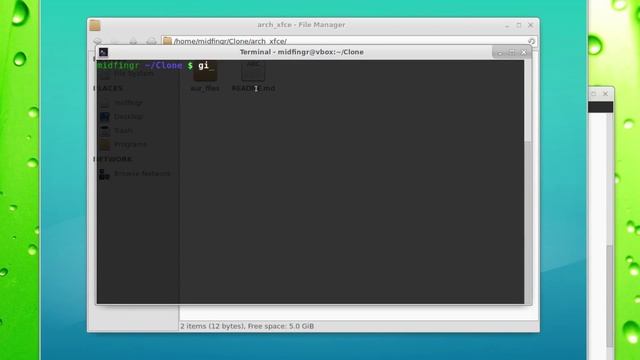
Task: Select the aur_files folder
Action: point(205,77)
